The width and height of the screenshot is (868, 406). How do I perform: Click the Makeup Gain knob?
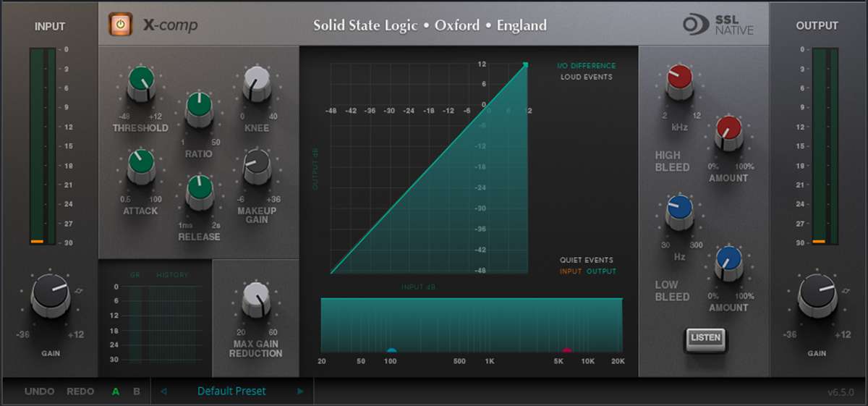pos(257,166)
